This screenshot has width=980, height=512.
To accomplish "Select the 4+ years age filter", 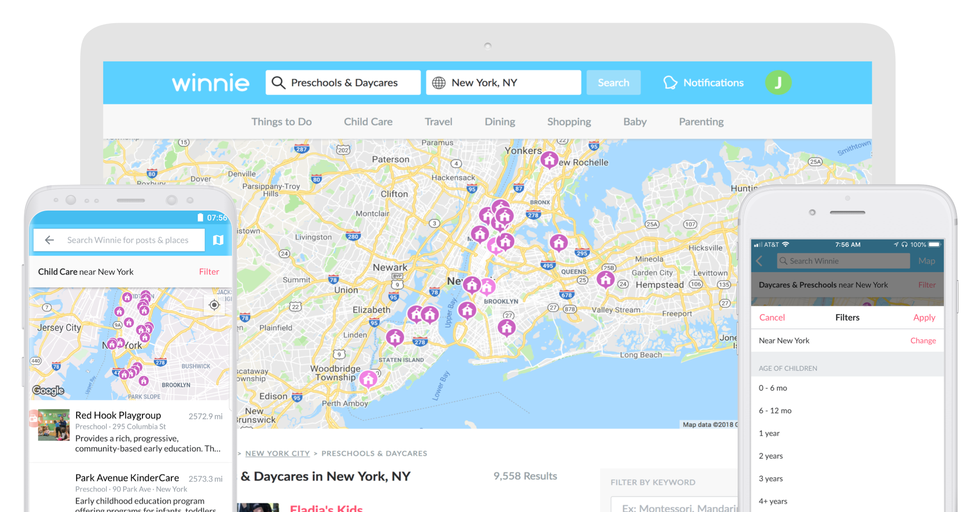I will 847,501.
